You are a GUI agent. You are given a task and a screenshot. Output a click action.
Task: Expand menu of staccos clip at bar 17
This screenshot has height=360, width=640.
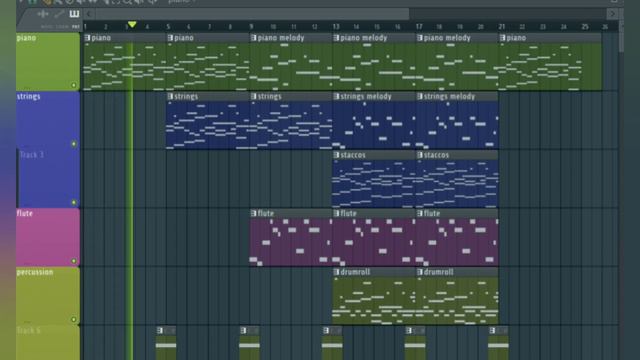point(420,155)
